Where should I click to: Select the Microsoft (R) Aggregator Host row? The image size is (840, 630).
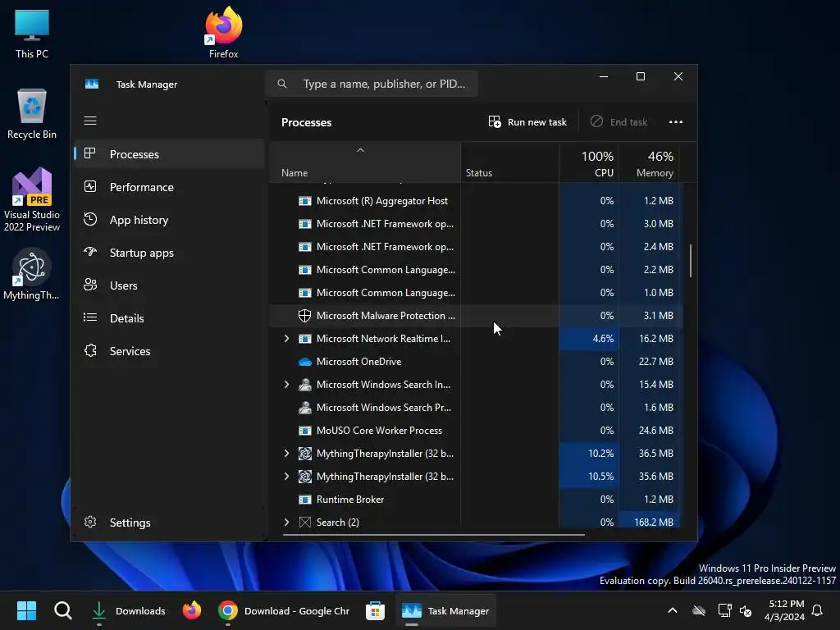[x=475, y=201]
